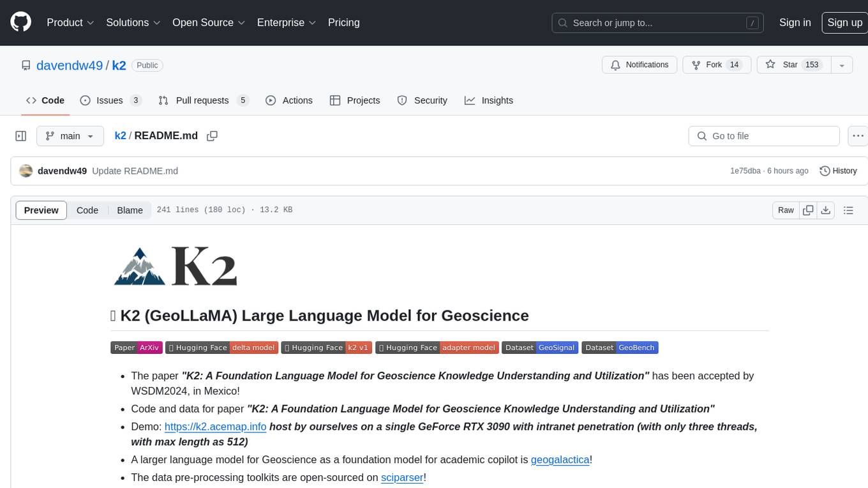Copy the README.md file path
The image size is (868, 488).
[213, 136]
